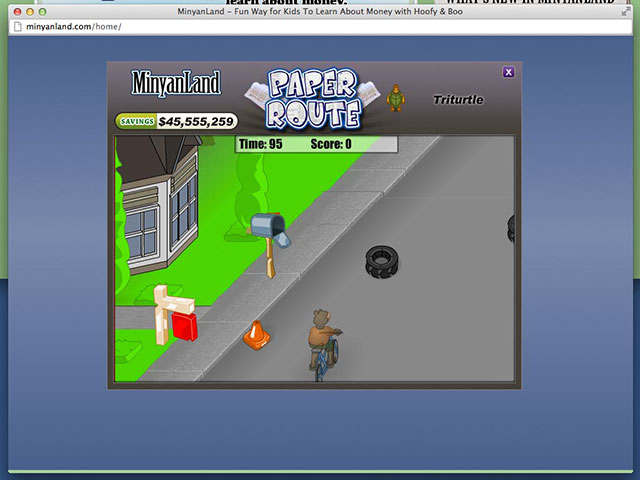Click the blue mailbox on the sidewalk

[x=269, y=228]
